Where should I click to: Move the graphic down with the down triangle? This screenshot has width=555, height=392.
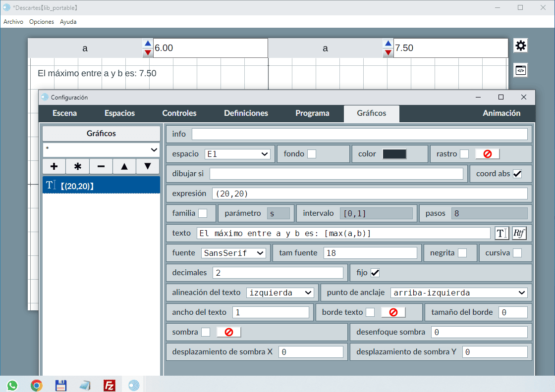pos(148,166)
